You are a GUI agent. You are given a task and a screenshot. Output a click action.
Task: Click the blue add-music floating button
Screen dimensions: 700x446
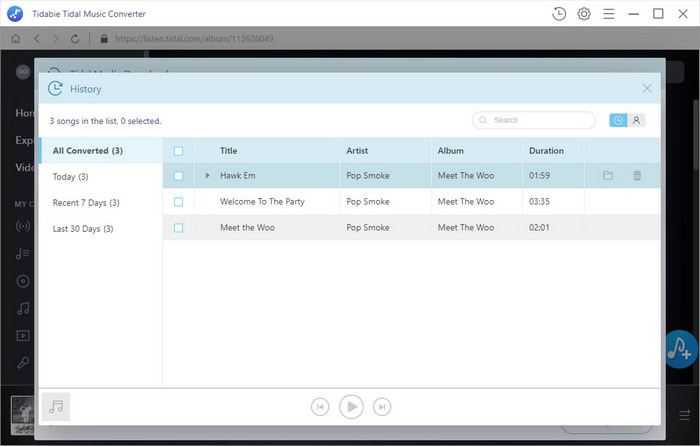tap(680, 350)
